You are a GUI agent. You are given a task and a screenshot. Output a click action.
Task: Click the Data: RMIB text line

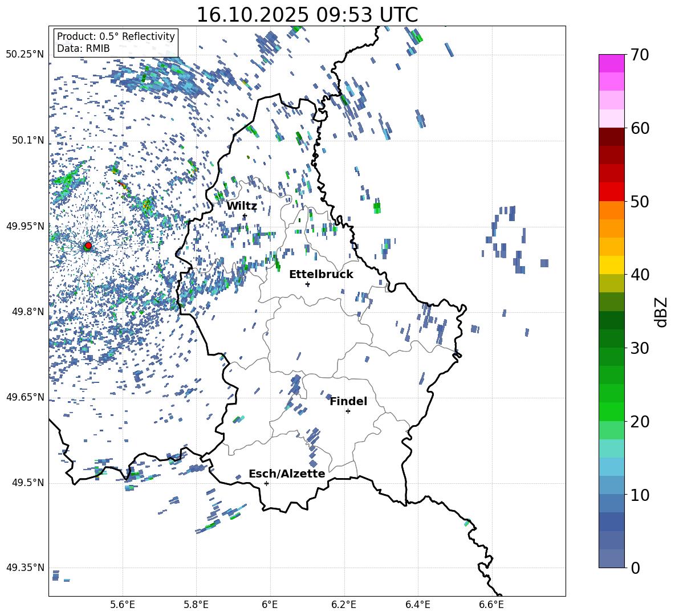point(83,49)
